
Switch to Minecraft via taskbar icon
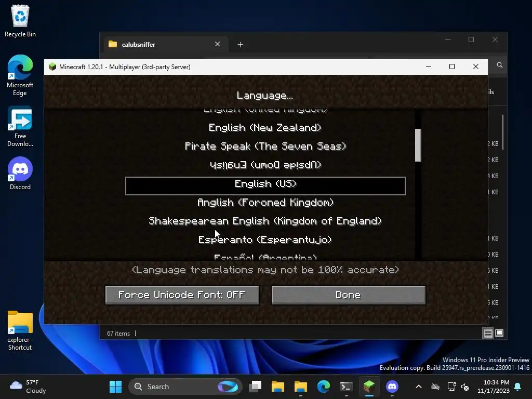[369, 387]
